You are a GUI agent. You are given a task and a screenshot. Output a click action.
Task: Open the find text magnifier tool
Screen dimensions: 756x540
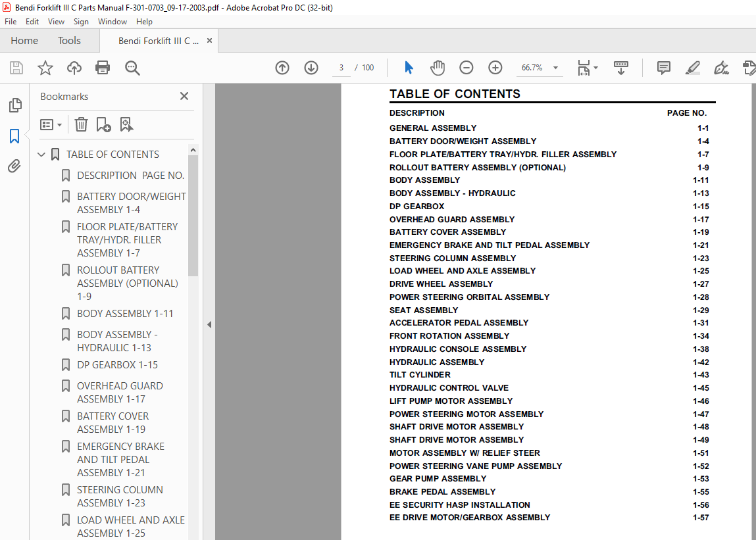132,68
